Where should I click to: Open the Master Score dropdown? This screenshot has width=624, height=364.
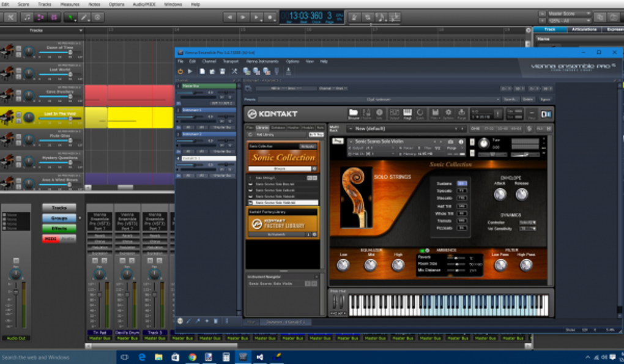(570, 13)
